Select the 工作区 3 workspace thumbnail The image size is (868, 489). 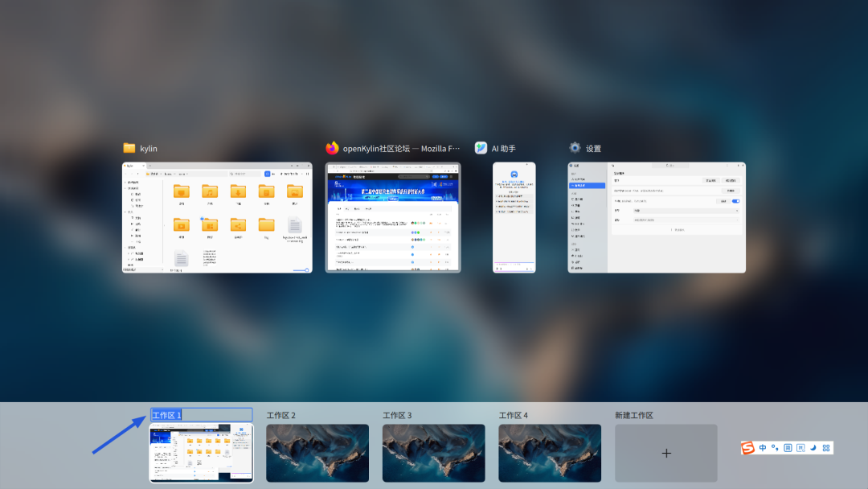tap(433, 453)
